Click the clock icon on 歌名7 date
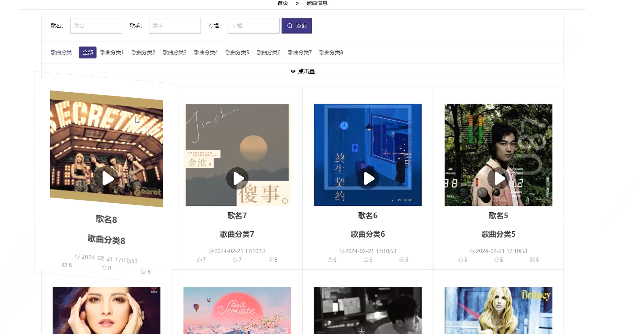 tap(211, 251)
